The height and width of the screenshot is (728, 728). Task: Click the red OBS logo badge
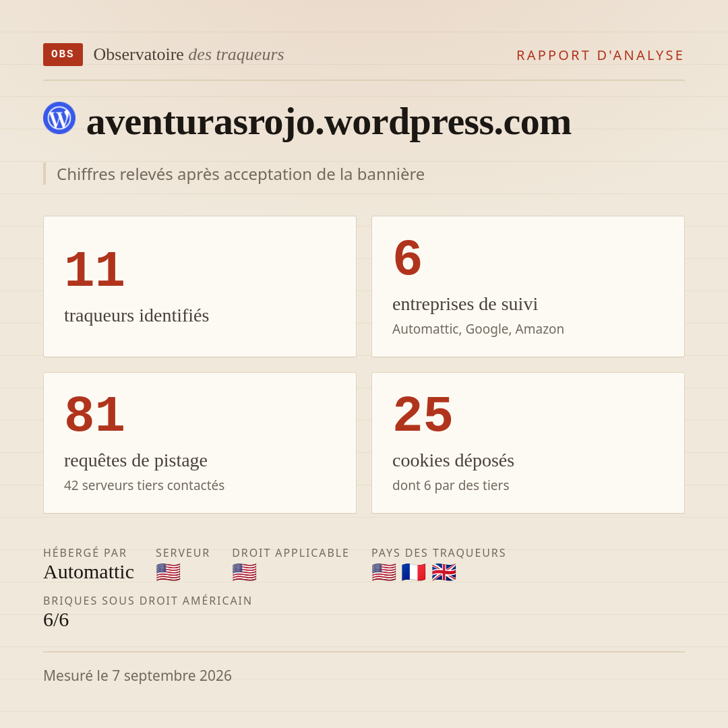pyautogui.click(x=63, y=55)
